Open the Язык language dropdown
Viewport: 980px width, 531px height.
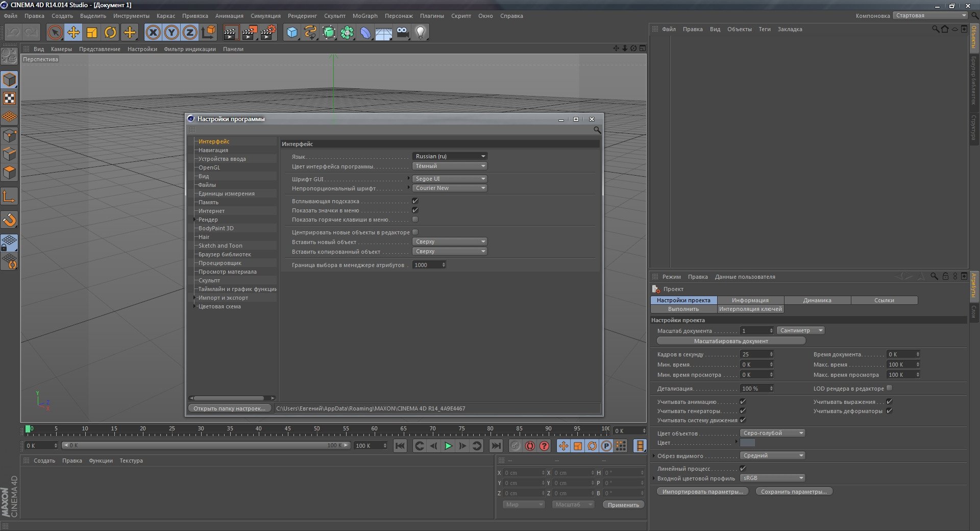coord(450,156)
